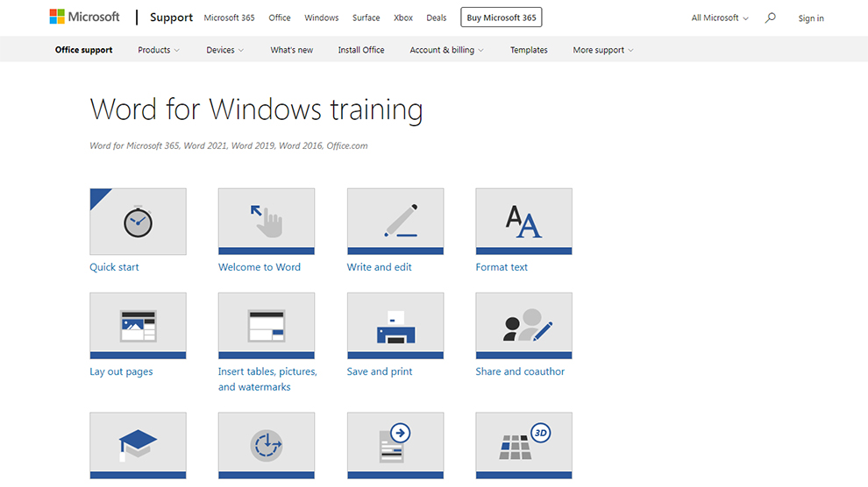
Task: Open the document with arrow tile
Action: click(x=395, y=446)
